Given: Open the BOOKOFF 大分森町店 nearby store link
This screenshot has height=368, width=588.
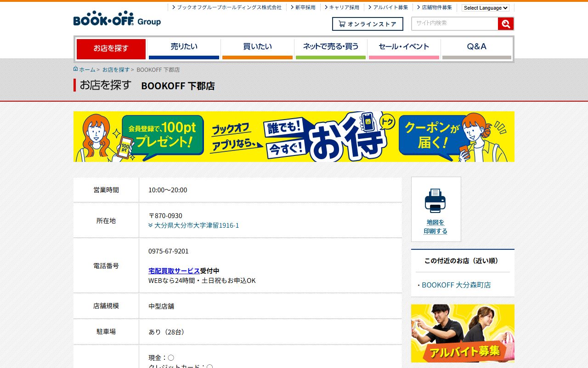Looking at the screenshot, I should tap(456, 285).
